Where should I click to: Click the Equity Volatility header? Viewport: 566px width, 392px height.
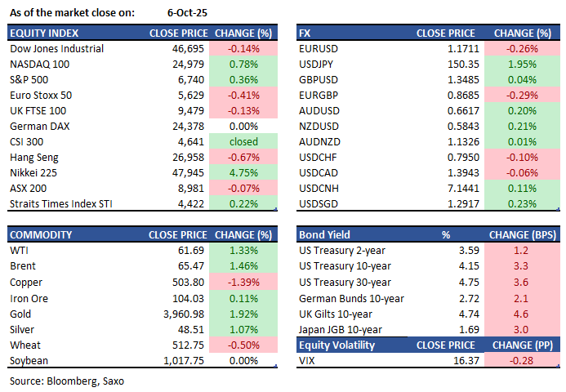(338, 345)
